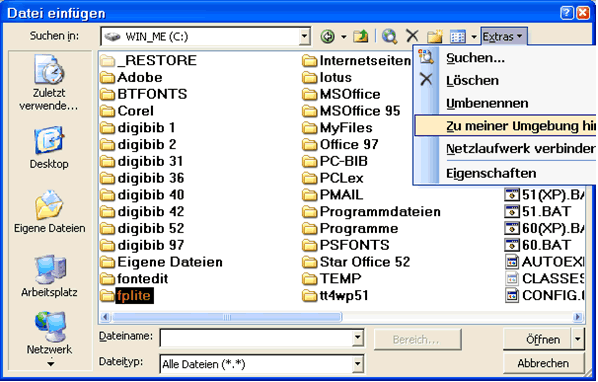Select the PSFONTS folder
This screenshot has height=382, width=598.
coord(346,245)
